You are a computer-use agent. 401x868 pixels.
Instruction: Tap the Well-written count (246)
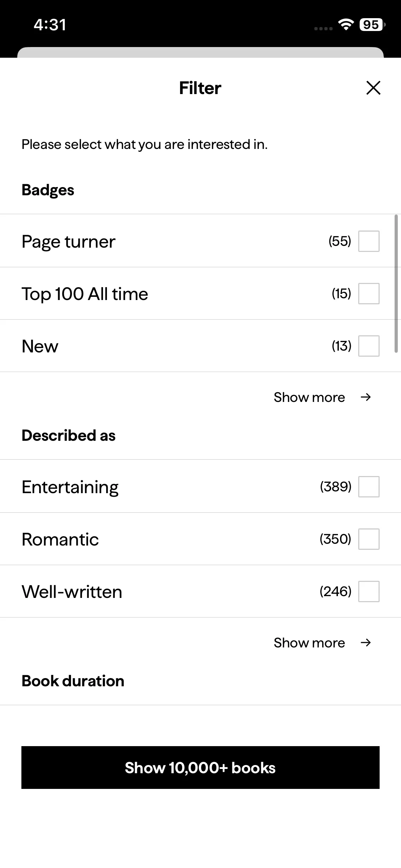[335, 591]
